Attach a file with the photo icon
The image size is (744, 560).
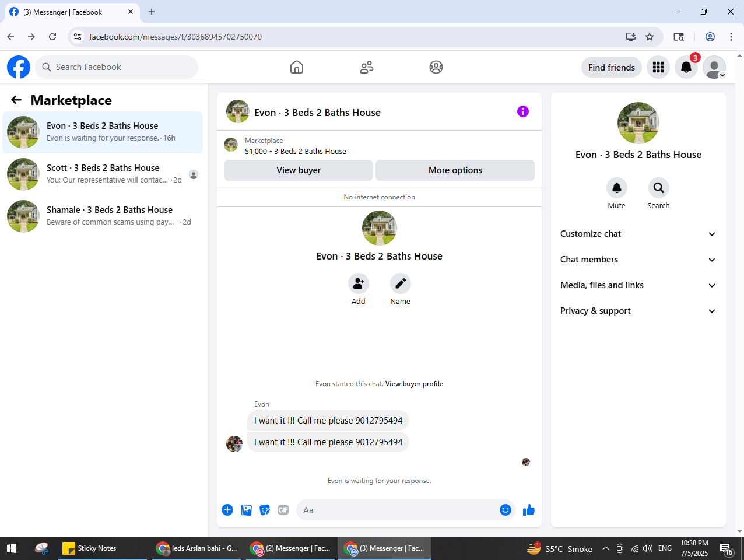pos(247,510)
